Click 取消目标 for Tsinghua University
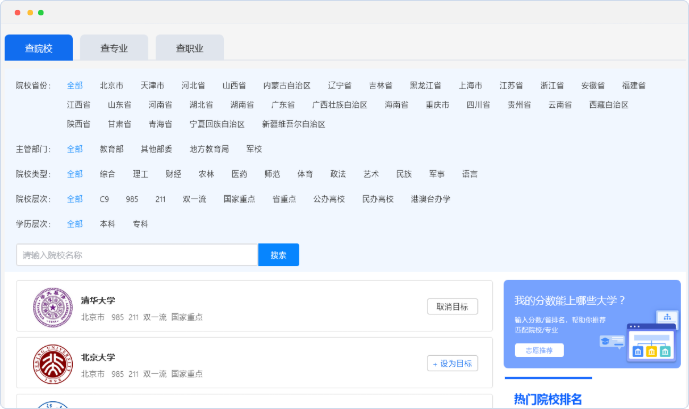689x409 pixels. coord(452,307)
